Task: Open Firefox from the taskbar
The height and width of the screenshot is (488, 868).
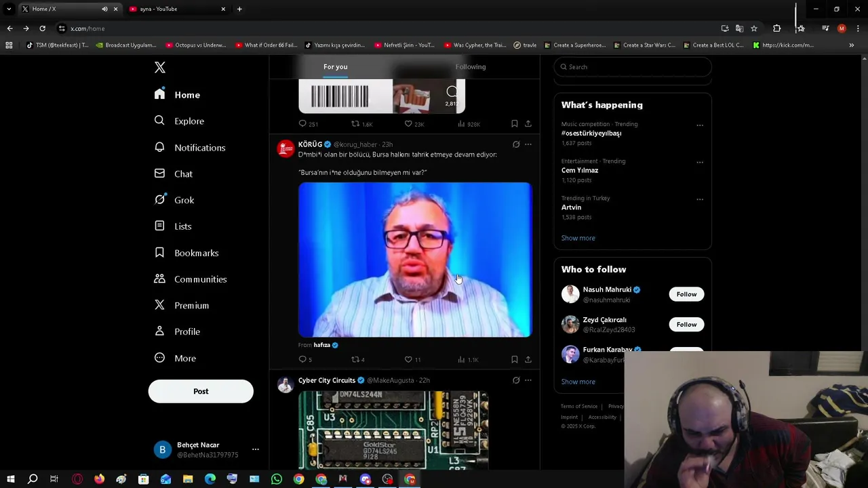Action: coord(99,479)
